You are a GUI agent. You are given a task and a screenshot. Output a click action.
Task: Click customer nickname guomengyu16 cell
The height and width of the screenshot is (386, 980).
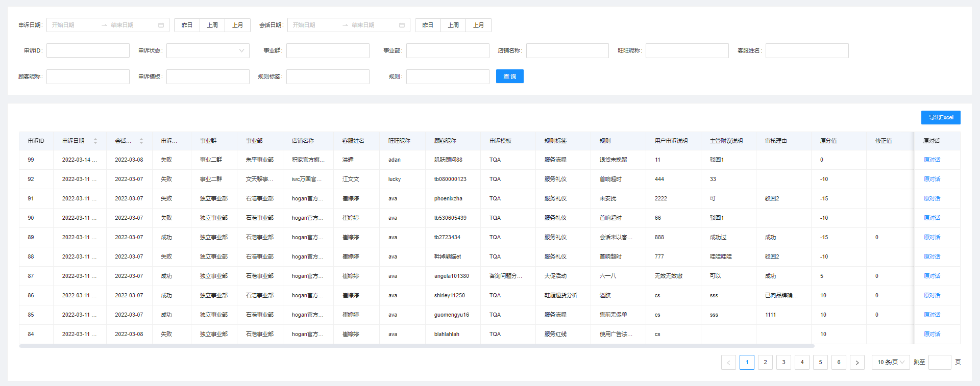(452, 315)
